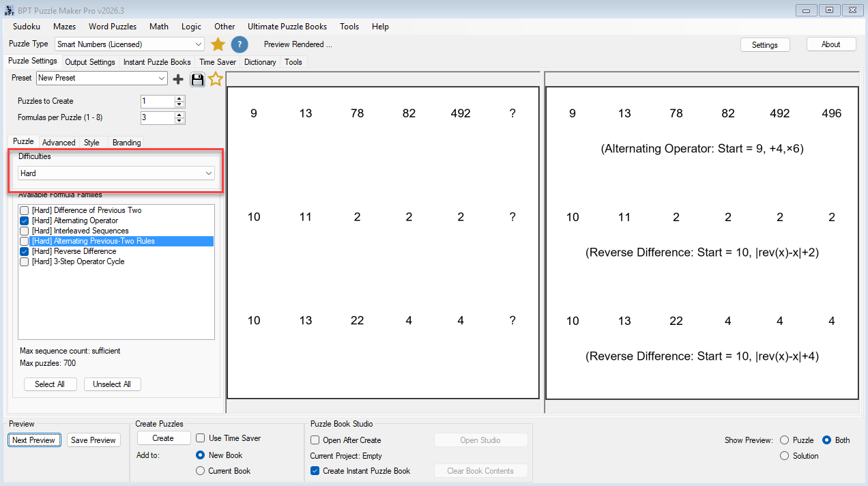Open Ultimate Puzzle Books menu
868x486 pixels.
(287, 27)
